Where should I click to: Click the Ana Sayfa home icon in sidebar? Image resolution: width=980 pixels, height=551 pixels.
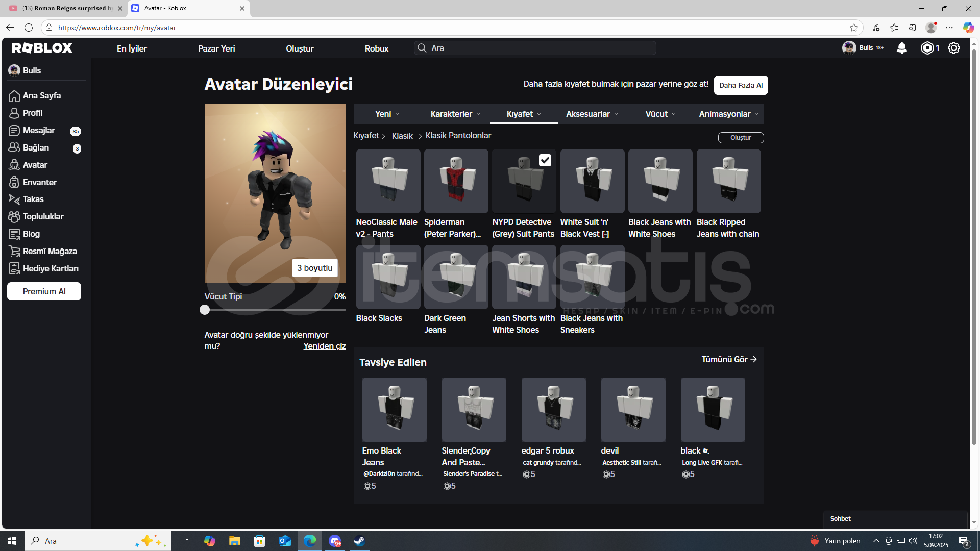click(14, 96)
